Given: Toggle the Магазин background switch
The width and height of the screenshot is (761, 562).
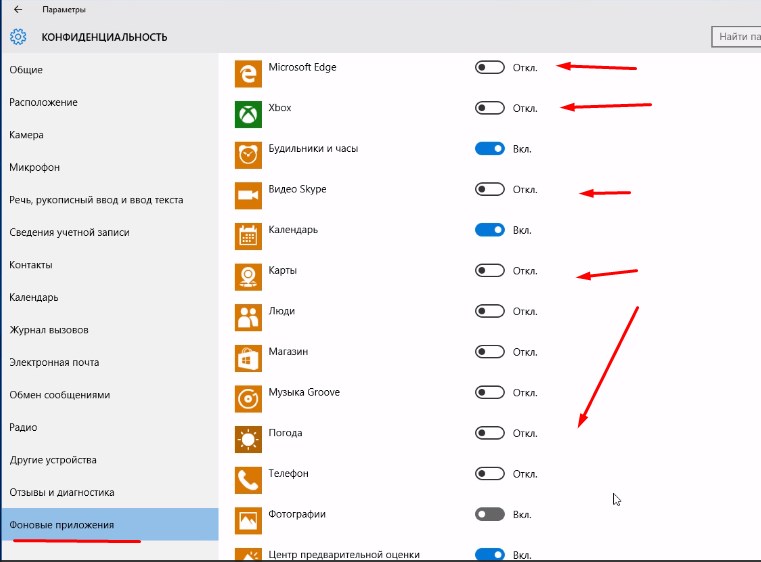Looking at the screenshot, I should pos(490,352).
